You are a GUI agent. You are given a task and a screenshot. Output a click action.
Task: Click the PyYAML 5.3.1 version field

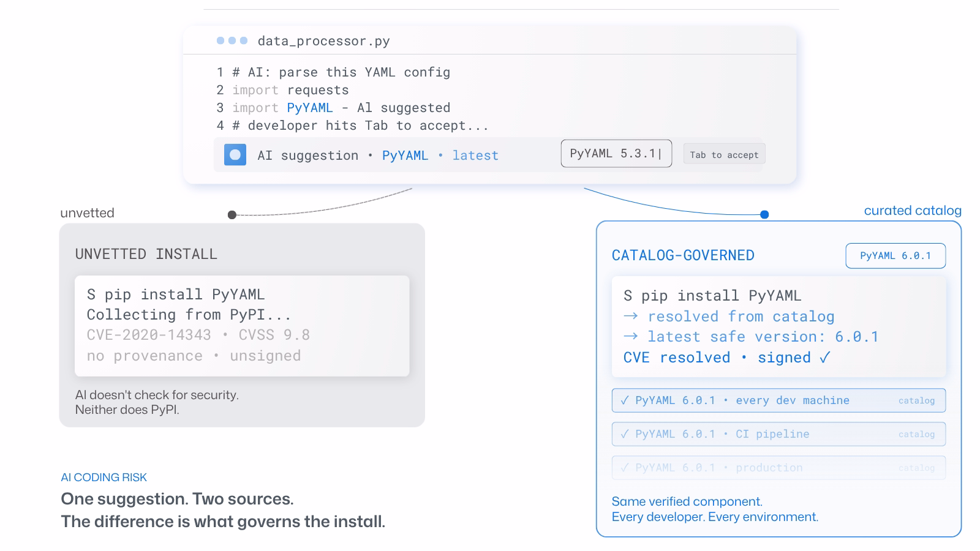[x=616, y=154]
